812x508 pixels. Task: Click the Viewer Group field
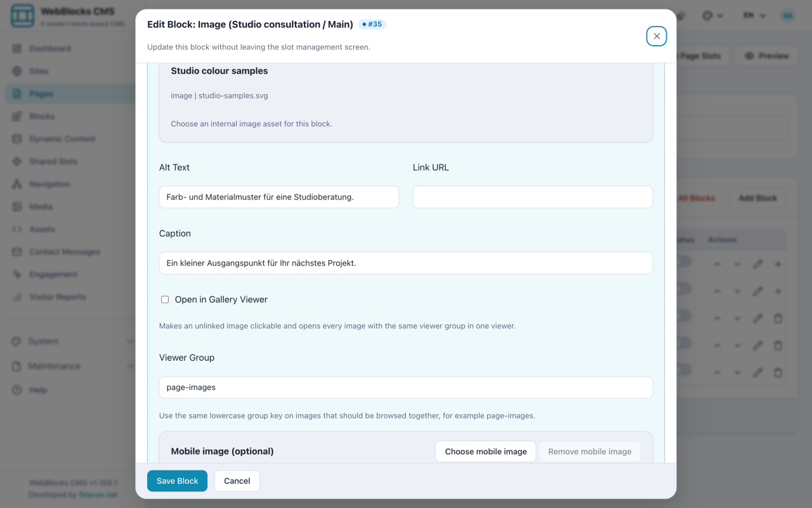[406, 387]
